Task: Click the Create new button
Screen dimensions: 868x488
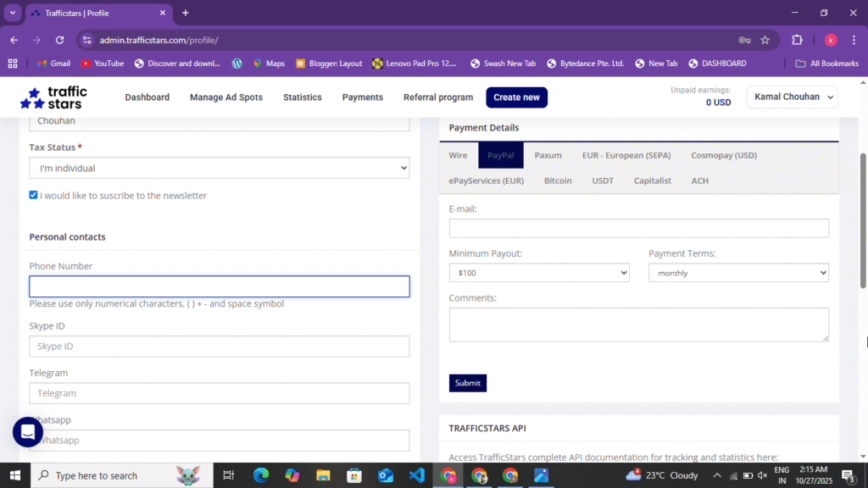Action: pos(516,97)
